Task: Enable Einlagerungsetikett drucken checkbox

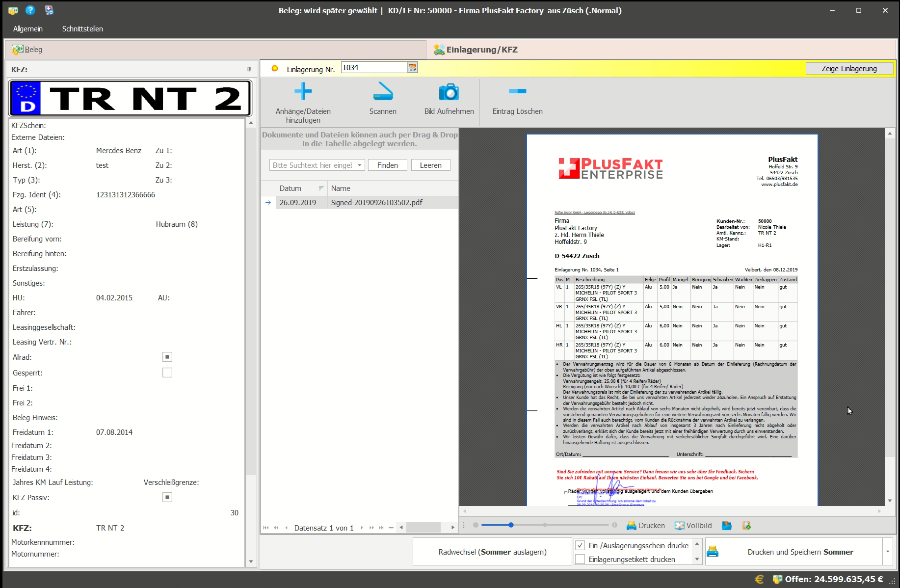Action: [x=580, y=559]
